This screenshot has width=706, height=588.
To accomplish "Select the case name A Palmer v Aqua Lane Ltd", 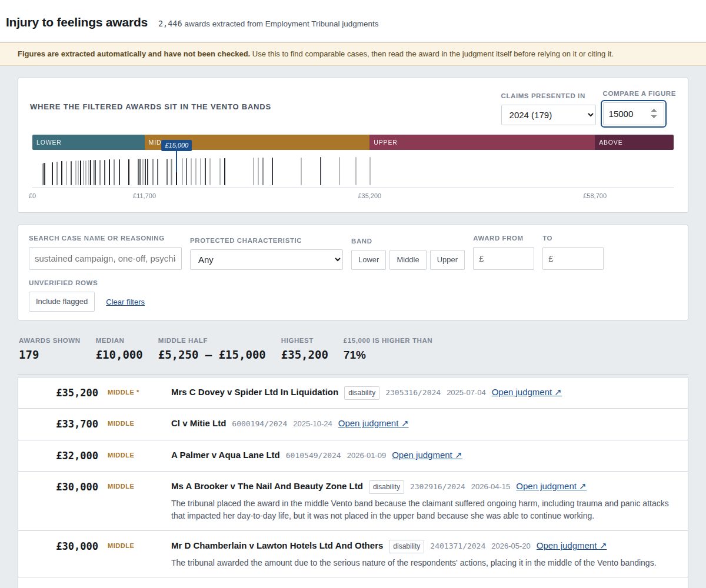I will pos(225,455).
